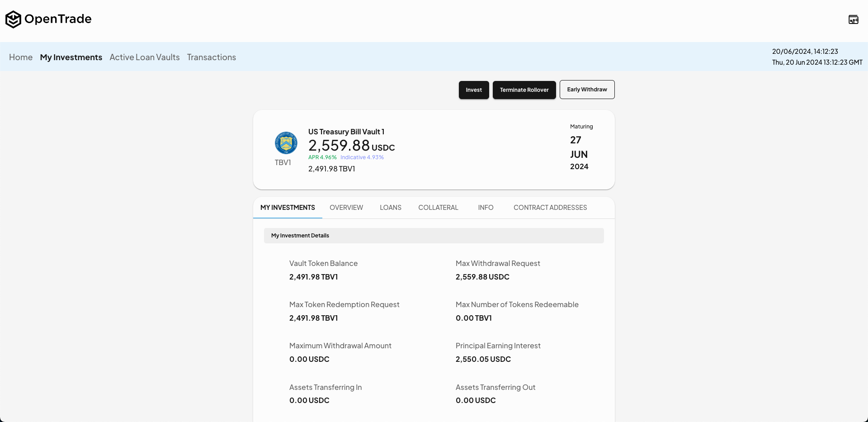Click the Max Number of Tokens Redeemable label
868x422 pixels.
[x=517, y=304]
